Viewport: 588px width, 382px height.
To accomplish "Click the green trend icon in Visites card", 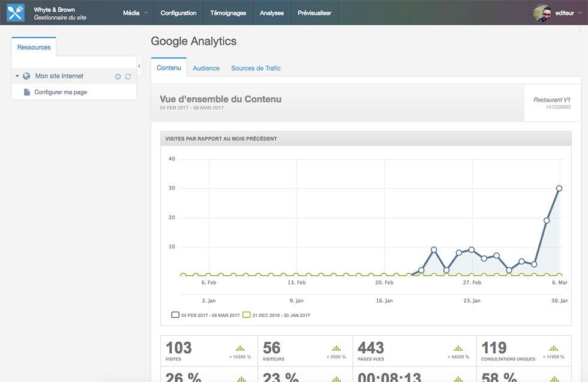I will (x=240, y=348).
